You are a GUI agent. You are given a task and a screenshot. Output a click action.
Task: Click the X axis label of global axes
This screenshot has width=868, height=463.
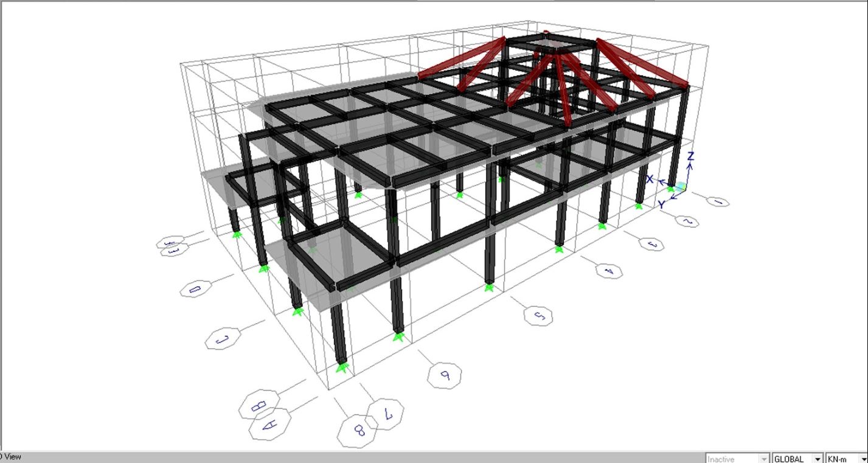tap(650, 179)
